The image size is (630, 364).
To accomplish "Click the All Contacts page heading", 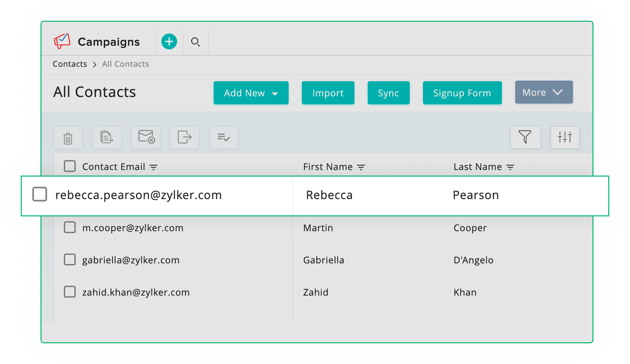I will (x=95, y=92).
